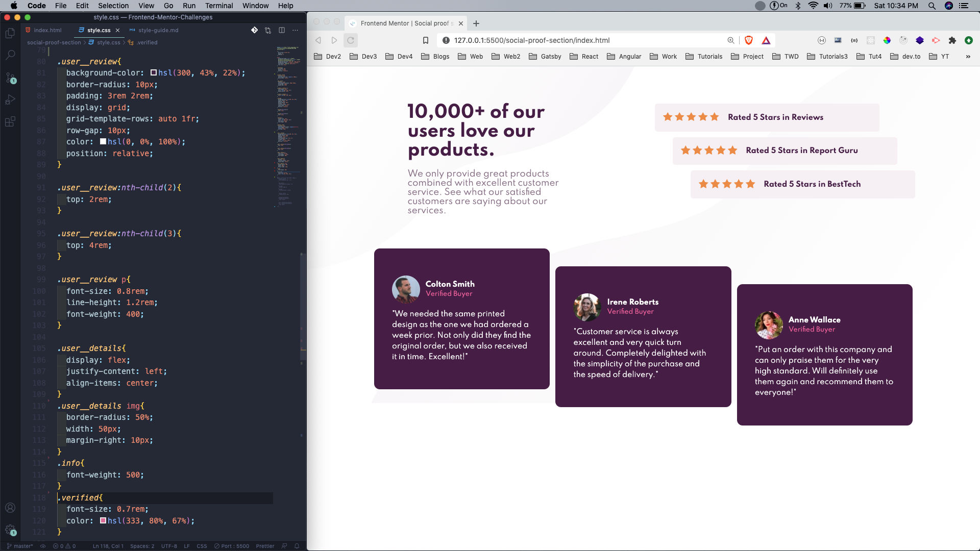Switch to the index.html editor tab
This screenshot has width=980, height=551.
click(44, 30)
